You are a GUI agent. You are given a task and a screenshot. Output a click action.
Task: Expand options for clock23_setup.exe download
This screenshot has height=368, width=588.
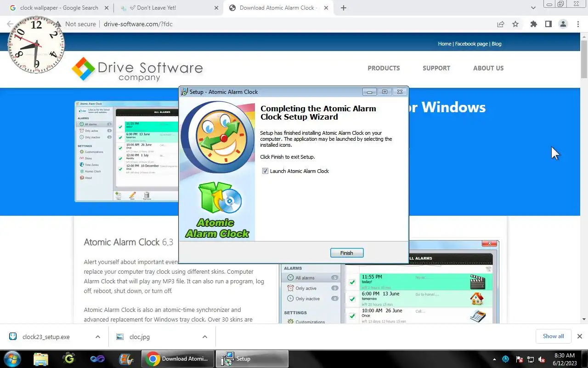tap(98, 337)
